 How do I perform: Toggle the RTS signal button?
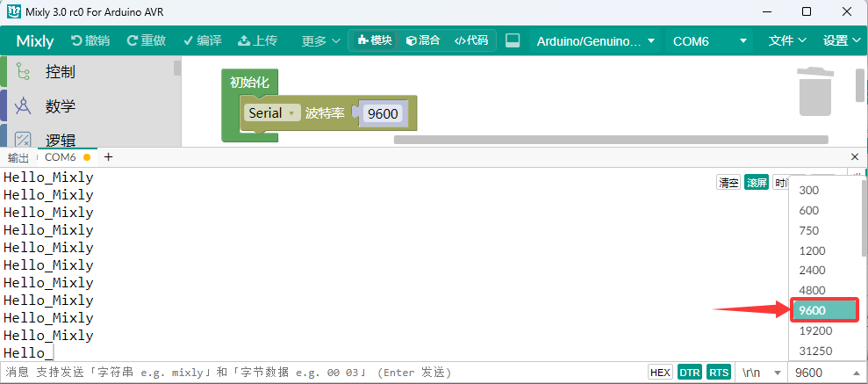click(719, 373)
